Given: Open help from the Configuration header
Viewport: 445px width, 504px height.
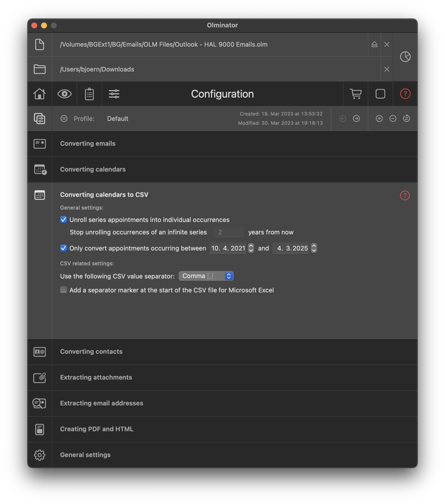Looking at the screenshot, I should pyautogui.click(x=405, y=94).
